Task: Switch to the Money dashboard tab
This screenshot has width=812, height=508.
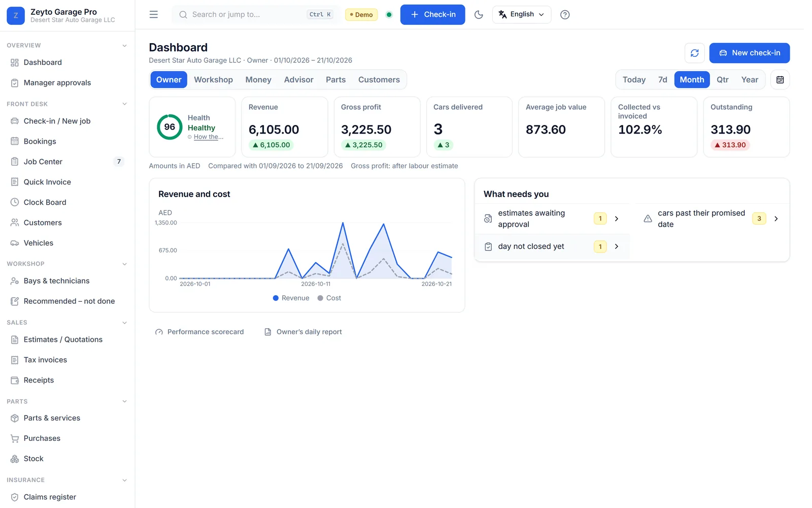Action: [x=258, y=80]
